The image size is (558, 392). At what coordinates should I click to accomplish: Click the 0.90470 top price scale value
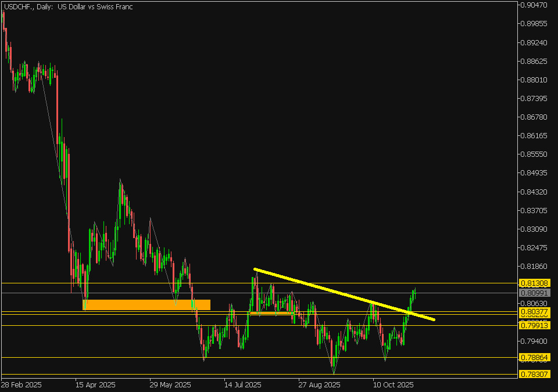tap(534, 5)
